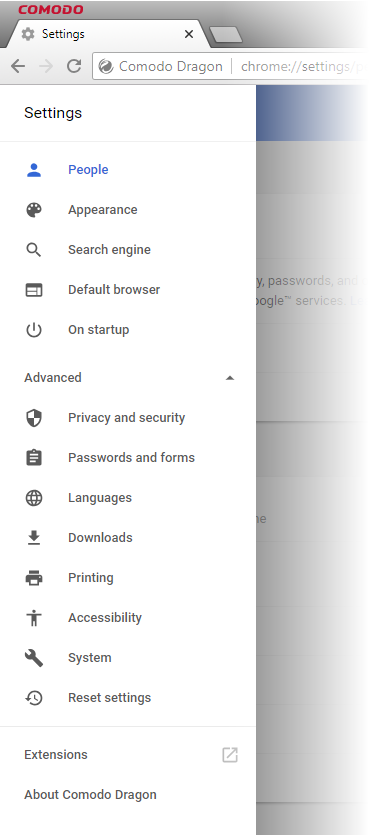
Task: Open About Comodo Dragon page
Action: click(91, 795)
